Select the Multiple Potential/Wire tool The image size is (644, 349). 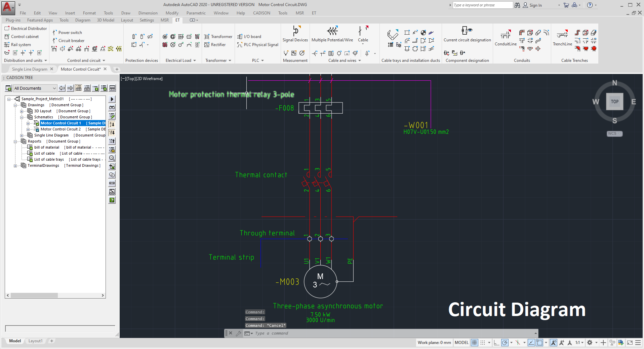pyautogui.click(x=332, y=31)
